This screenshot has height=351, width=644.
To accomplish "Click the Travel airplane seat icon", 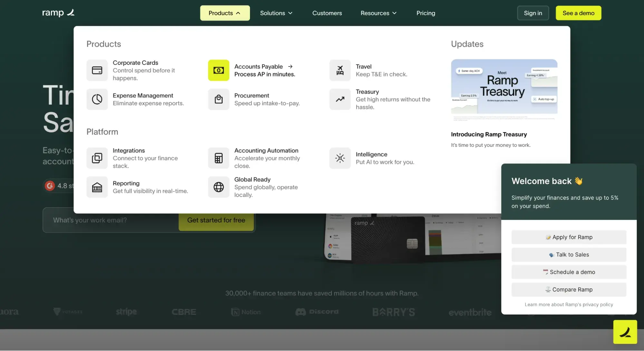I will pyautogui.click(x=340, y=70).
